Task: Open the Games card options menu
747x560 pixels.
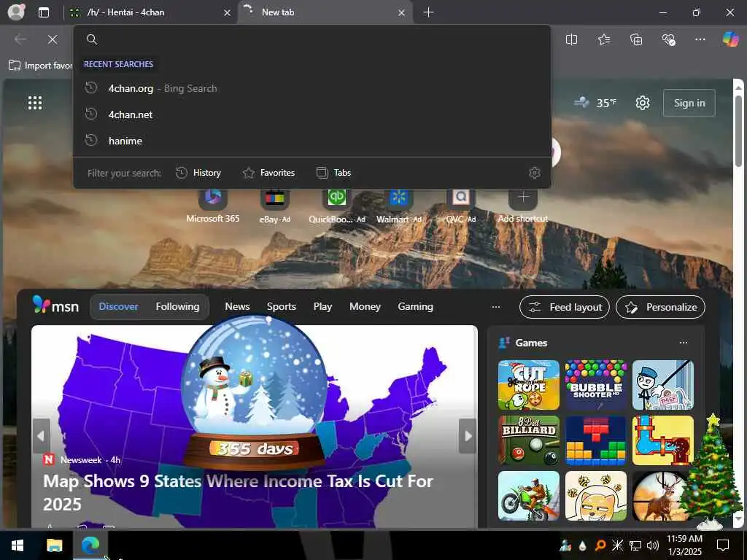Action: pyautogui.click(x=683, y=343)
